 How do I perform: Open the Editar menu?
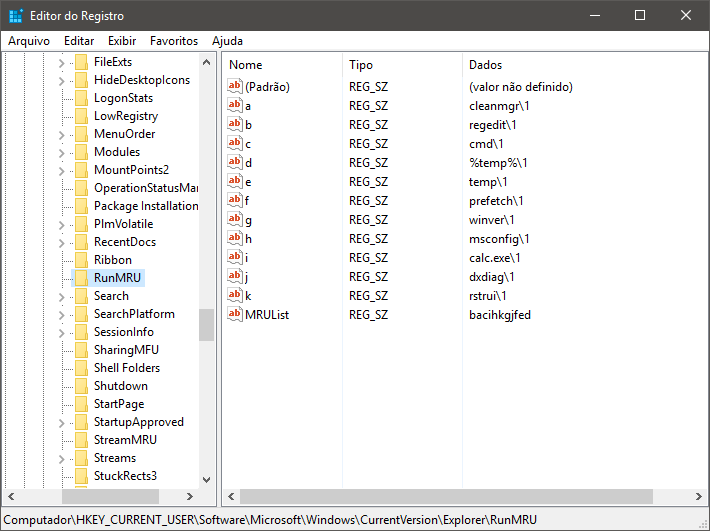pos(79,41)
